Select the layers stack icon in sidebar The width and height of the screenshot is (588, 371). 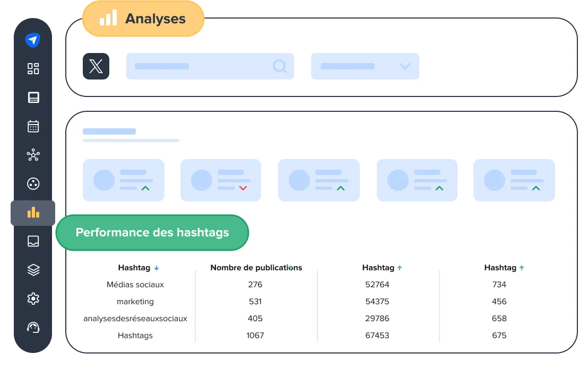33,270
